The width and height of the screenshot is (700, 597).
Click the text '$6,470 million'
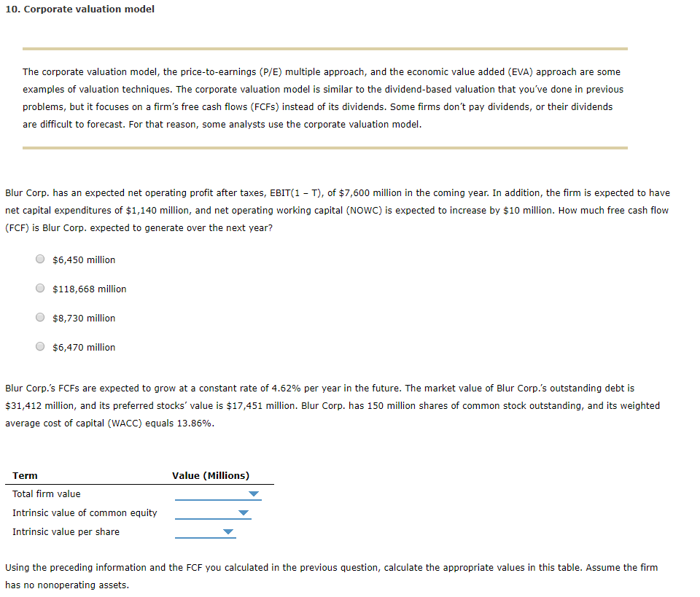coord(84,348)
